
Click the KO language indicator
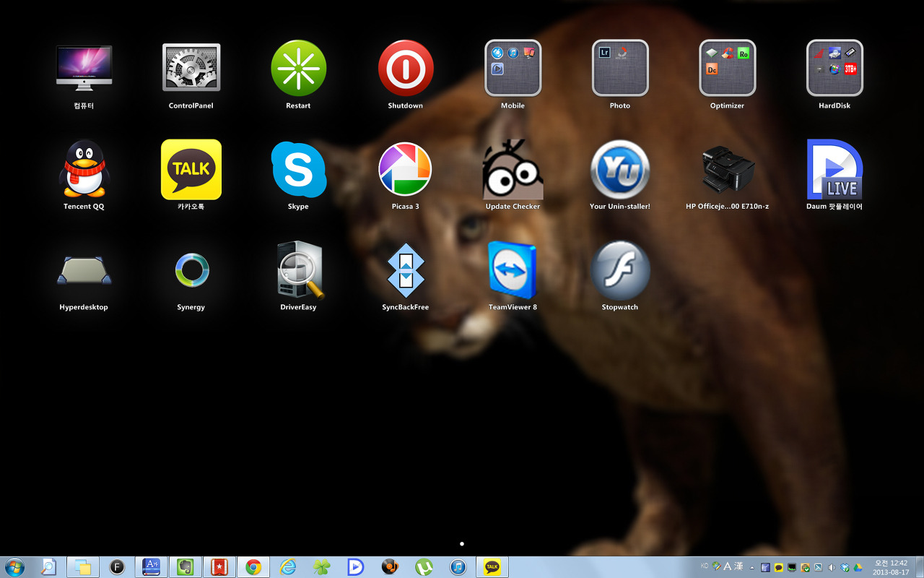pos(704,566)
